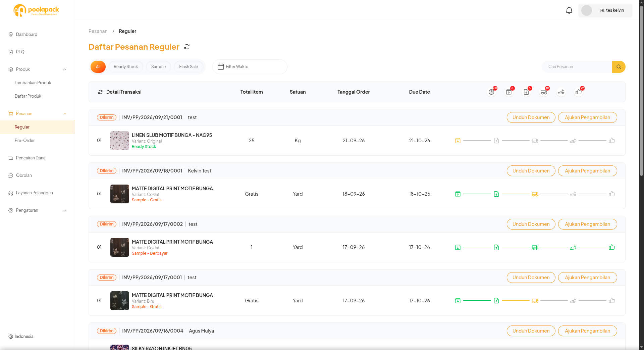644x350 pixels.
Task: Click the user avatar next to Hi, tes kelvin
Action: click(x=587, y=10)
